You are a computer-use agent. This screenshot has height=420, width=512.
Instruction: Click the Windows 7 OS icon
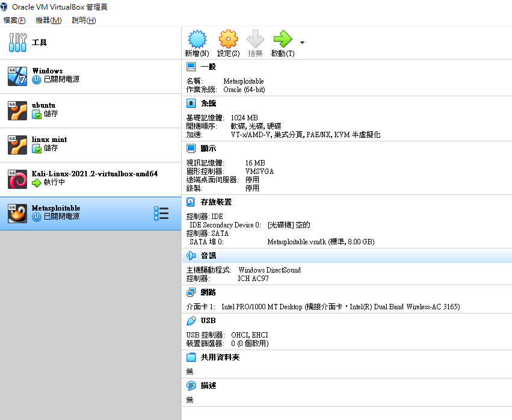tap(17, 76)
